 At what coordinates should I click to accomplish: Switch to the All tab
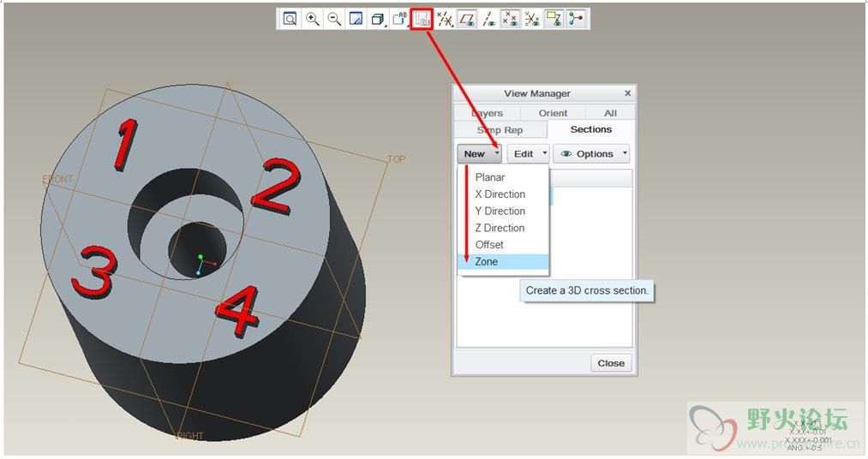point(610,113)
